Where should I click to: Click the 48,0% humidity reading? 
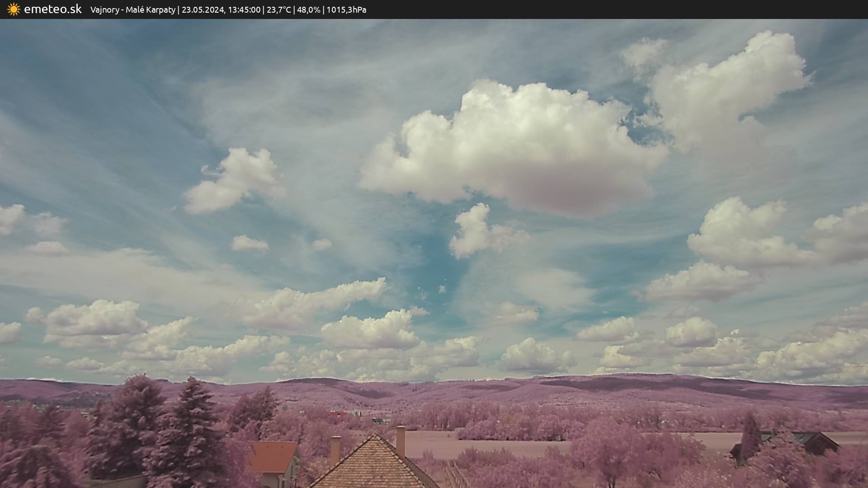(308, 10)
